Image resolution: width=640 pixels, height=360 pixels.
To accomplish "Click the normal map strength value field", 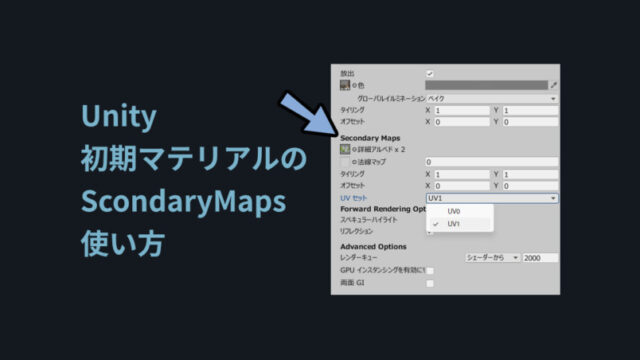I will (x=491, y=162).
